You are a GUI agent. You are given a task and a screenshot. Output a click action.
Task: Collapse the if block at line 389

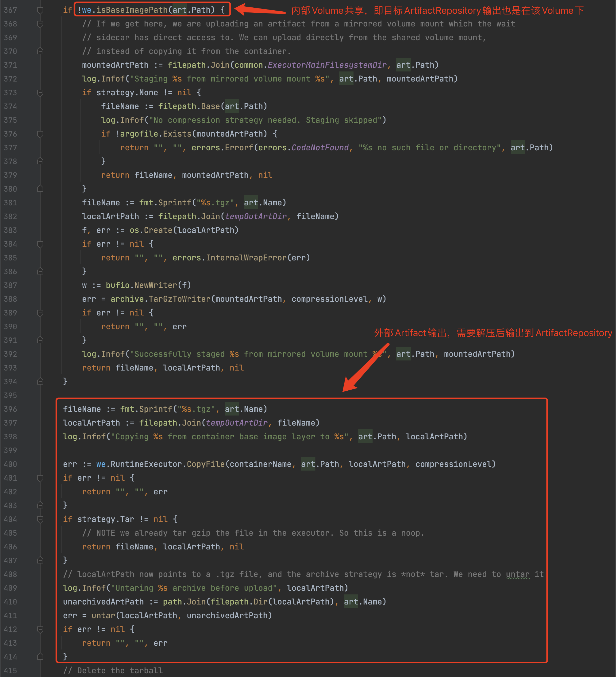[40, 313]
